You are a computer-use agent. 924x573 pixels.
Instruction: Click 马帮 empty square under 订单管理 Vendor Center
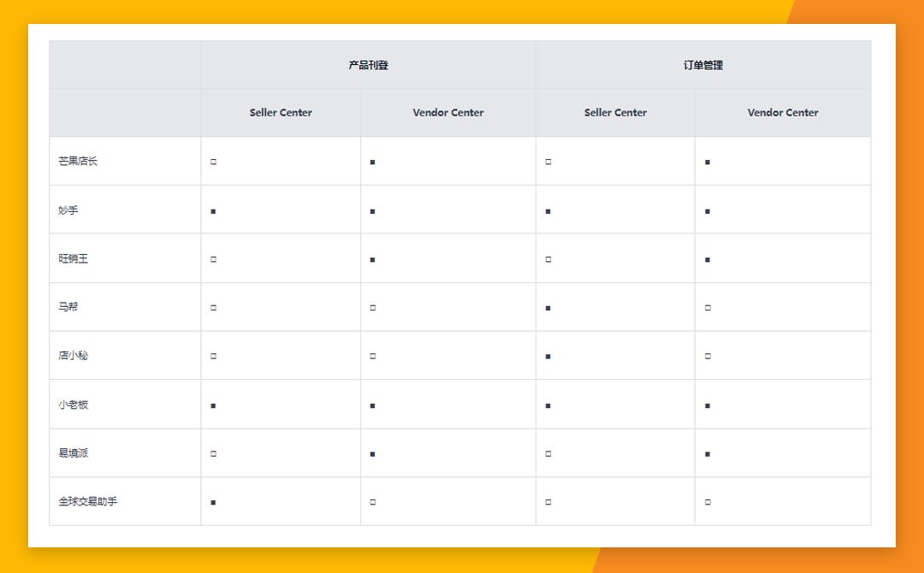click(x=708, y=307)
